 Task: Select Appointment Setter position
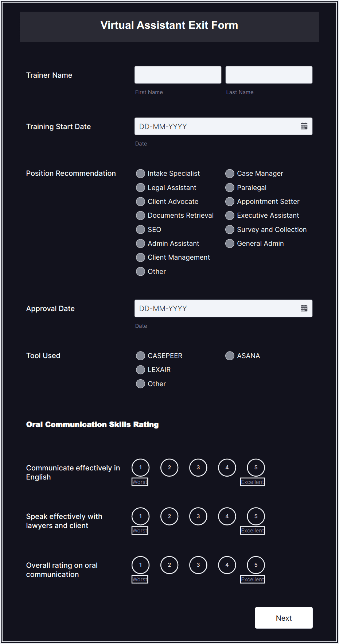tap(230, 201)
